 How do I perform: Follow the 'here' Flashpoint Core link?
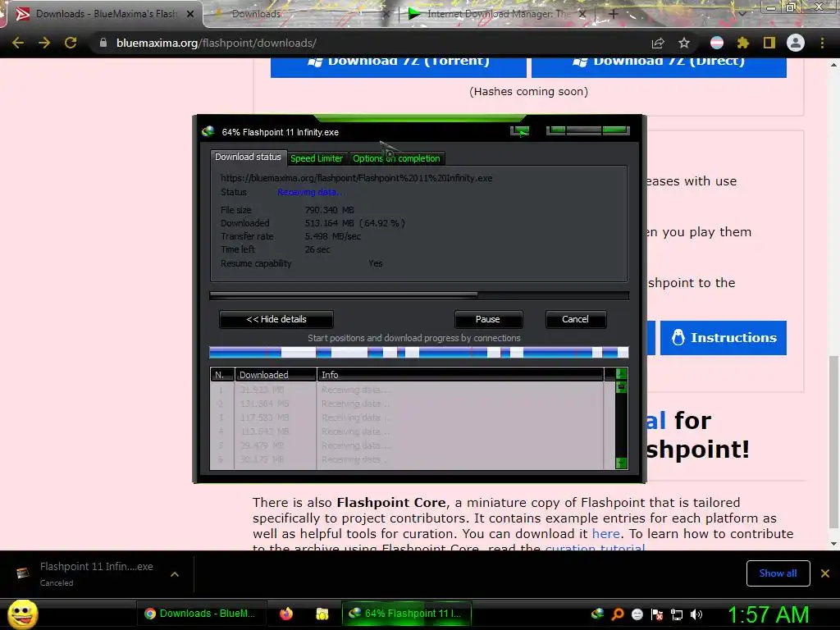click(606, 533)
